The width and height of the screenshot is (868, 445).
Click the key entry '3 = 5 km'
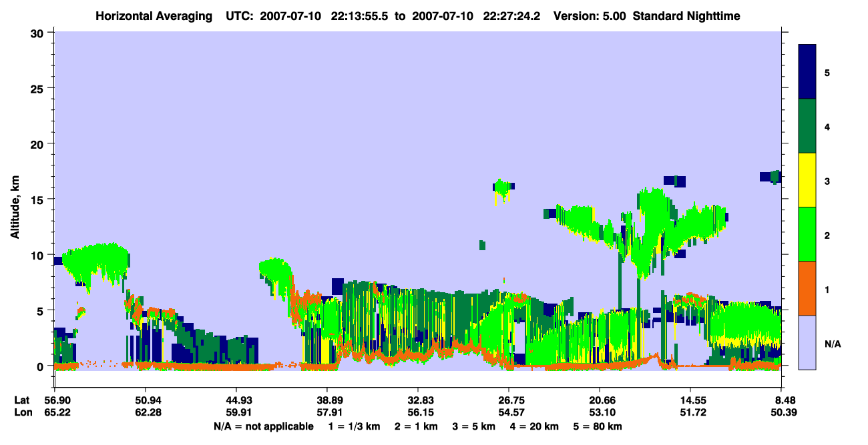pyautogui.click(x=474, y=426)
